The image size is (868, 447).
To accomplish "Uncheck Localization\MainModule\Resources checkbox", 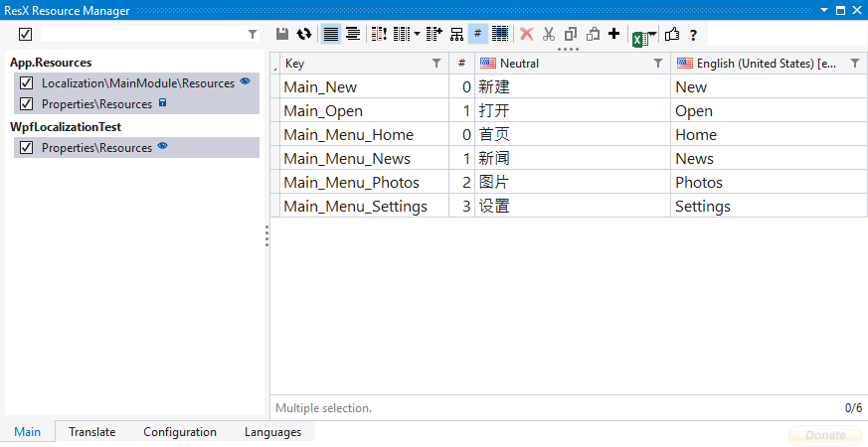I will coord(26,83).
